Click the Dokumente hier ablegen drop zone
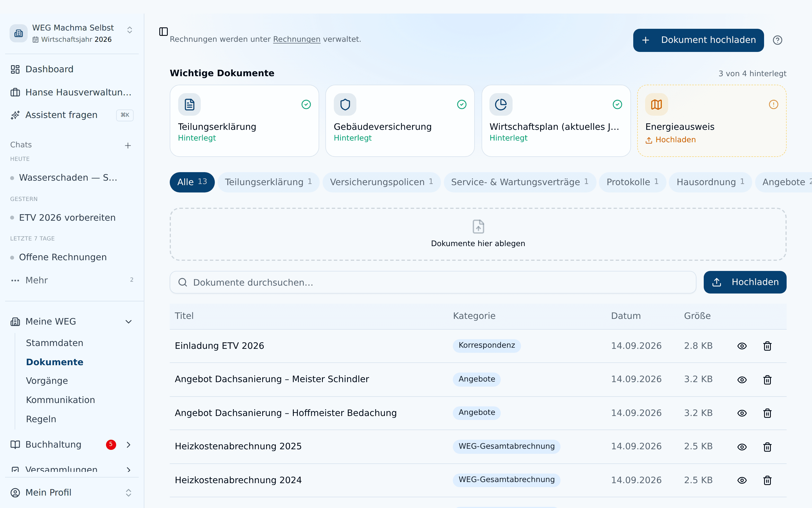The height and width of the screenshot is (508, 812). pyautogui.click(x=478, y=234)
